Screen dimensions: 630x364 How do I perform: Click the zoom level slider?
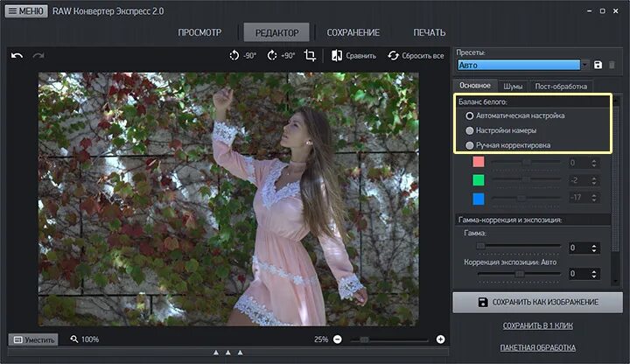[x=388, y=339]
